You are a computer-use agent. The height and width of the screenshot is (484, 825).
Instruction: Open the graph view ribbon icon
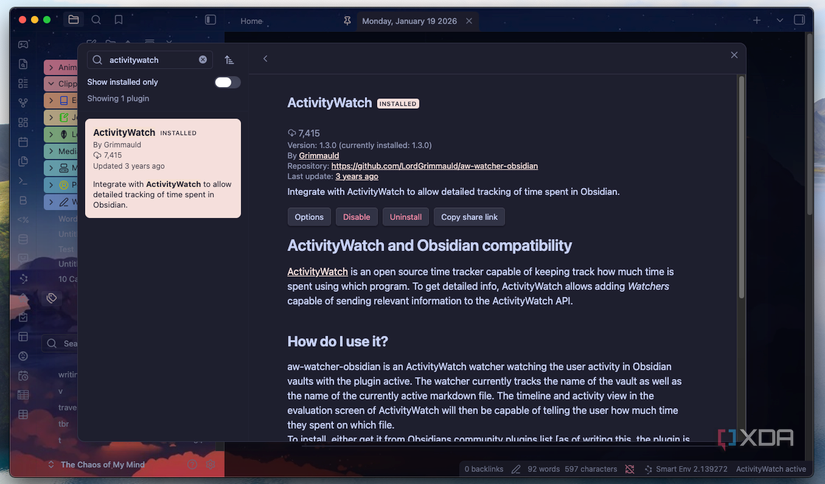pos(23,103)
